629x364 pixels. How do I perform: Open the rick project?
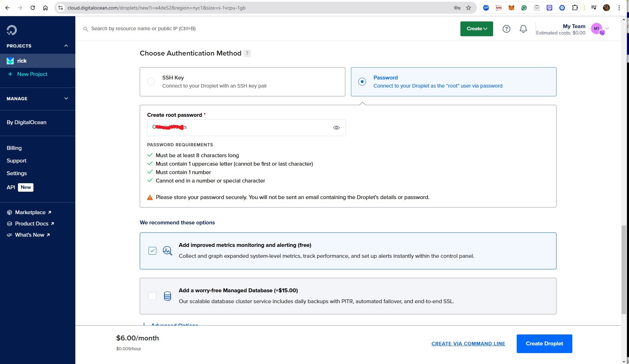[x=38, y=61]
